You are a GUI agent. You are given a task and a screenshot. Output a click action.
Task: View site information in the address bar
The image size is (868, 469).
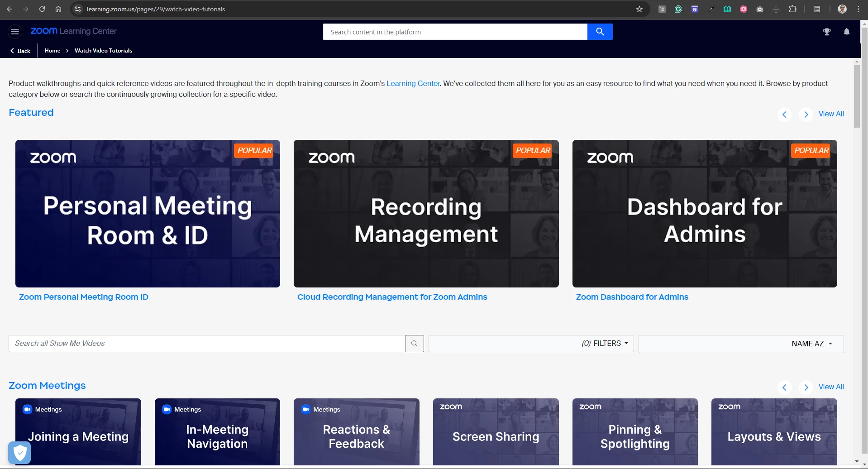pos(78,9)
